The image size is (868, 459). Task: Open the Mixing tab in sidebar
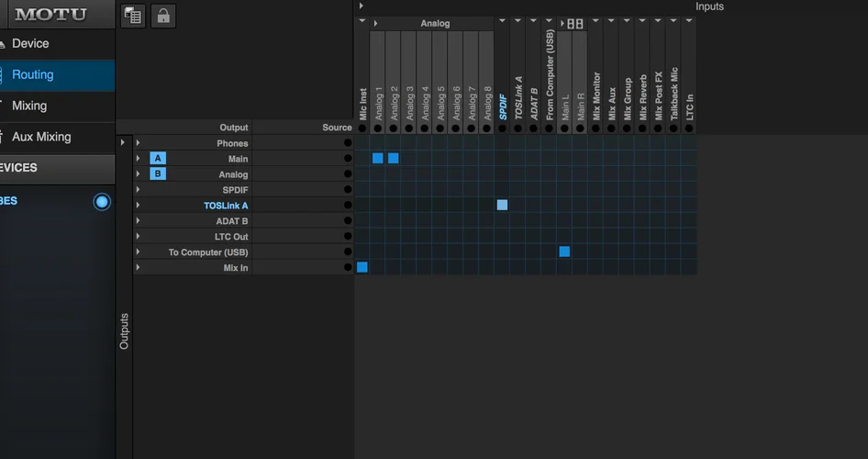[29, 106]
